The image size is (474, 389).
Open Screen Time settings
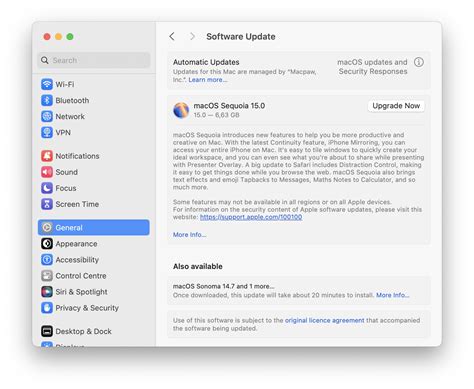[x=94, y=204]
